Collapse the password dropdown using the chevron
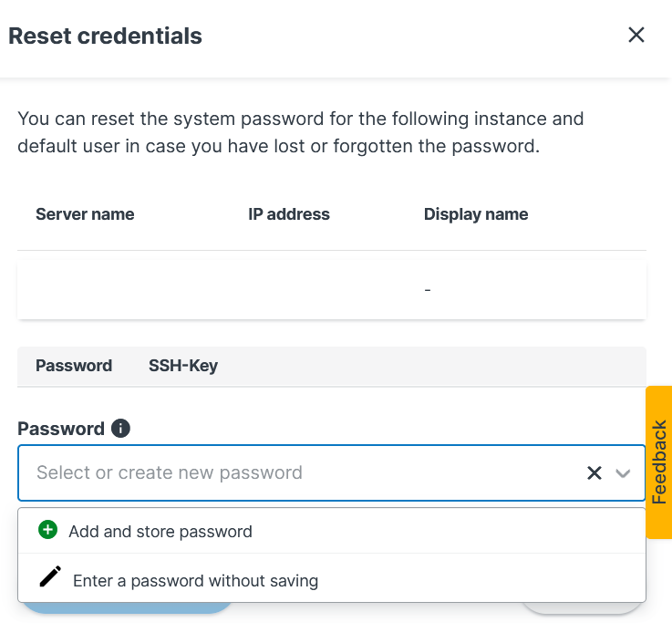The height and width of the screenshot is (643, 672). pyautogui.click(x=624, y=472)
